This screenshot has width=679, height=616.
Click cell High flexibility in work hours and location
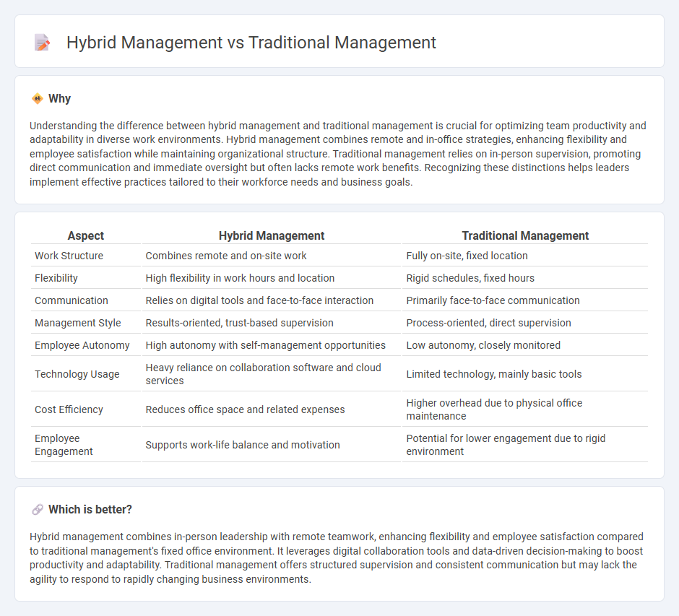[272, 278]
